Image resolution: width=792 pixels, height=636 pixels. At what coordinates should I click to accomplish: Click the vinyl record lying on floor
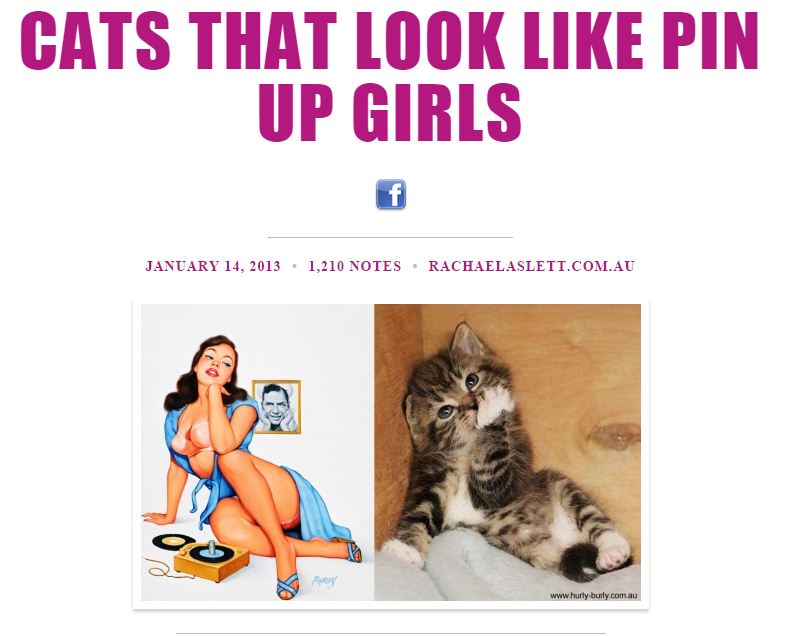coord(174,542)
